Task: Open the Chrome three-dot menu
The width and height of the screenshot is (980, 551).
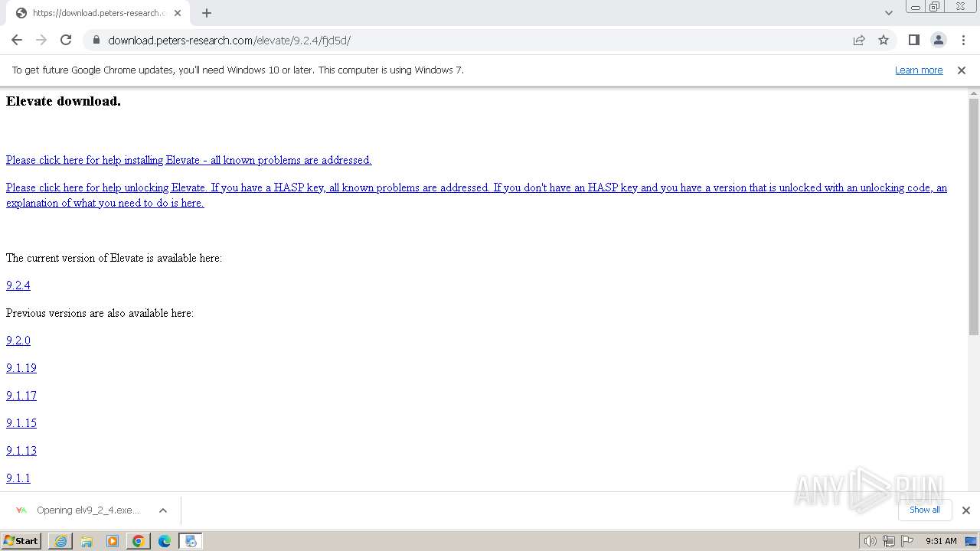Action: (962, 40)
